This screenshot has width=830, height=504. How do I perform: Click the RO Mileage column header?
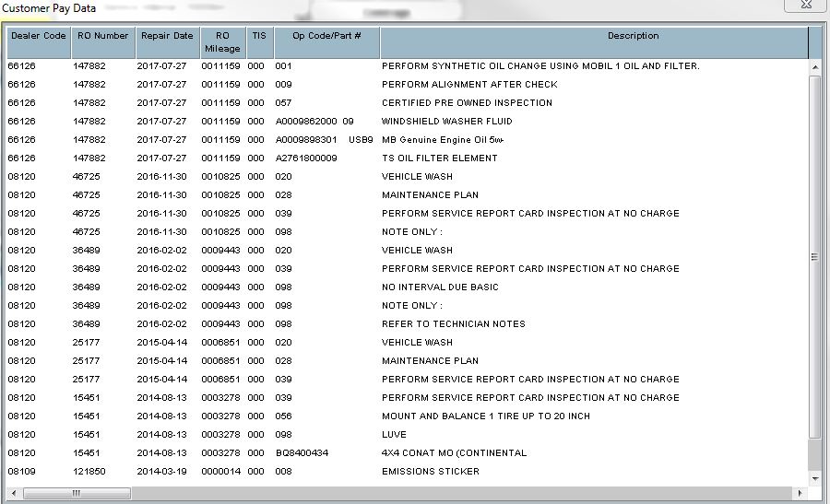click(223, 42)
